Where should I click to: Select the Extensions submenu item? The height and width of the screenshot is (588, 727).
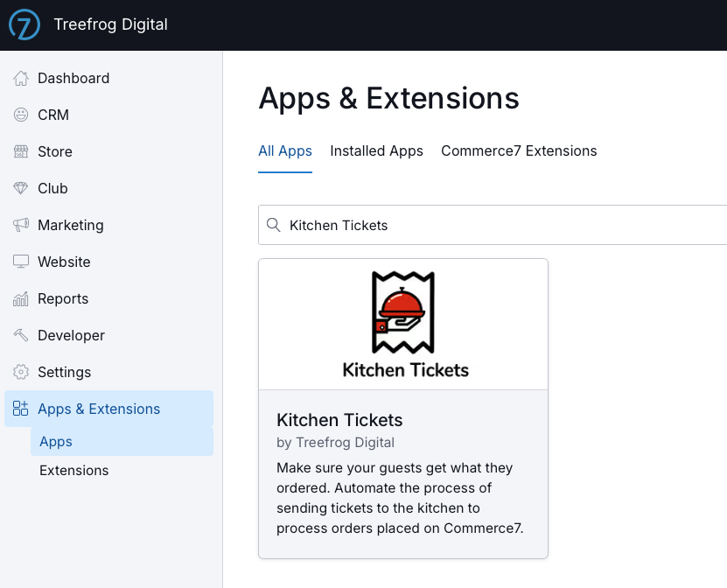tap(122, 470)
